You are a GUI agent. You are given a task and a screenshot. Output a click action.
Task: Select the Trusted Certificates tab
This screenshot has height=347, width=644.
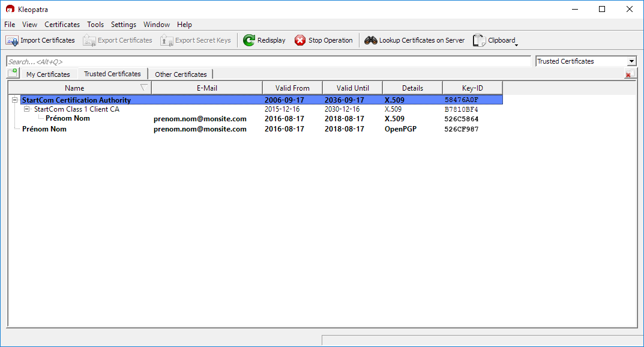coord(113,73)
